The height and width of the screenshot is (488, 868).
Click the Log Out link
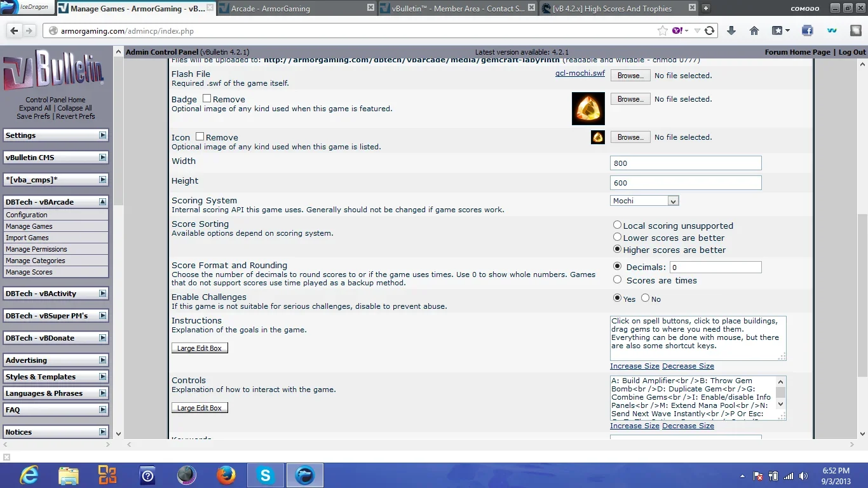click(x=852, y=52)
